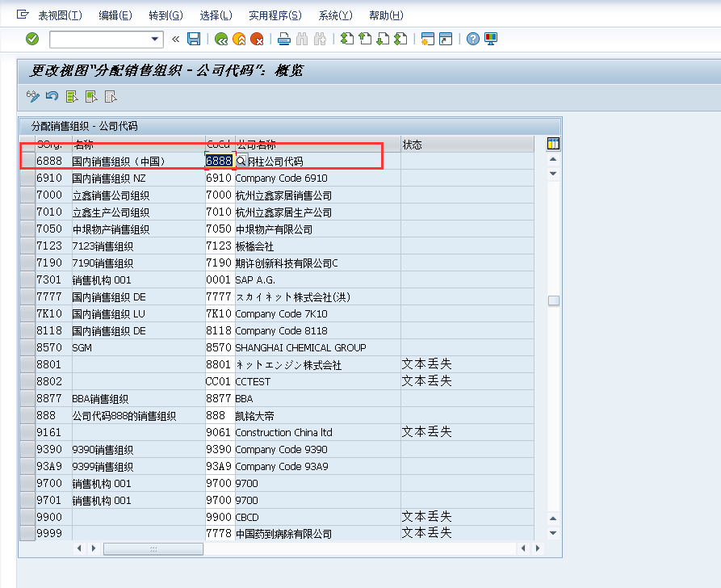Image resolution: width=721 pixels, height=588 pixels.
Task: Select the row for sales org 7050
Action: pos(27,229)
